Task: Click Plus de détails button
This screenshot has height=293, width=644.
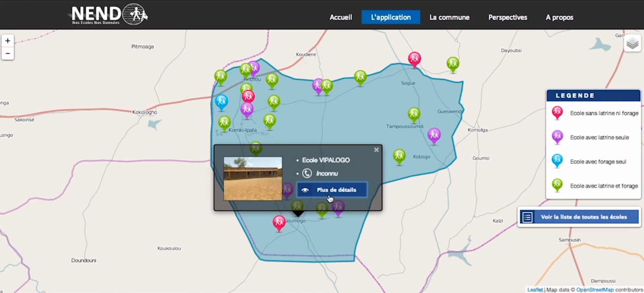Action: pyautogui.click(x=332, y=190)
